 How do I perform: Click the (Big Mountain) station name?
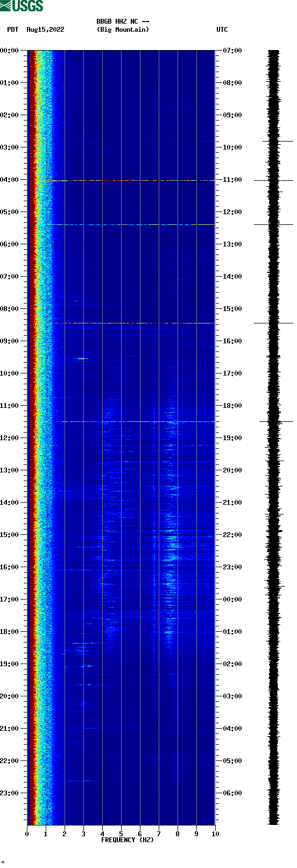123,30
